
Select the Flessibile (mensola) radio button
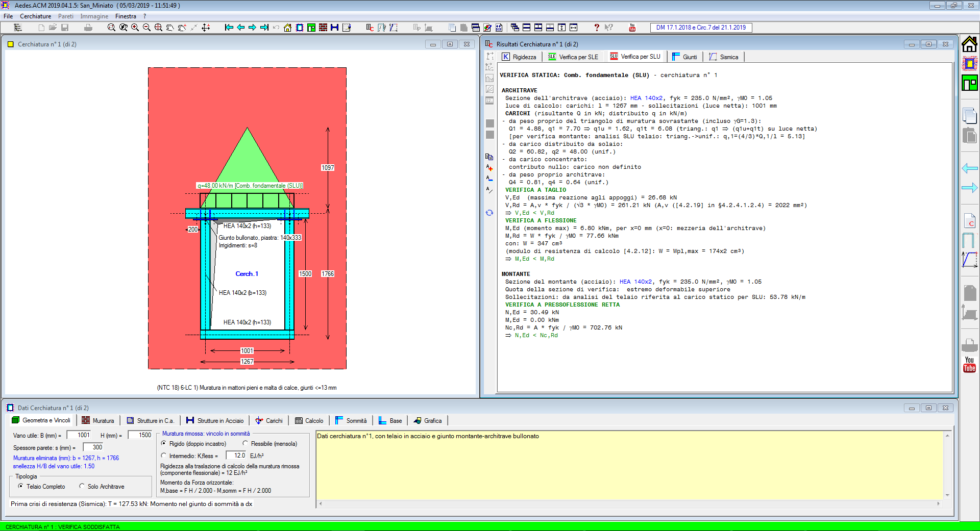click(246, 444)
